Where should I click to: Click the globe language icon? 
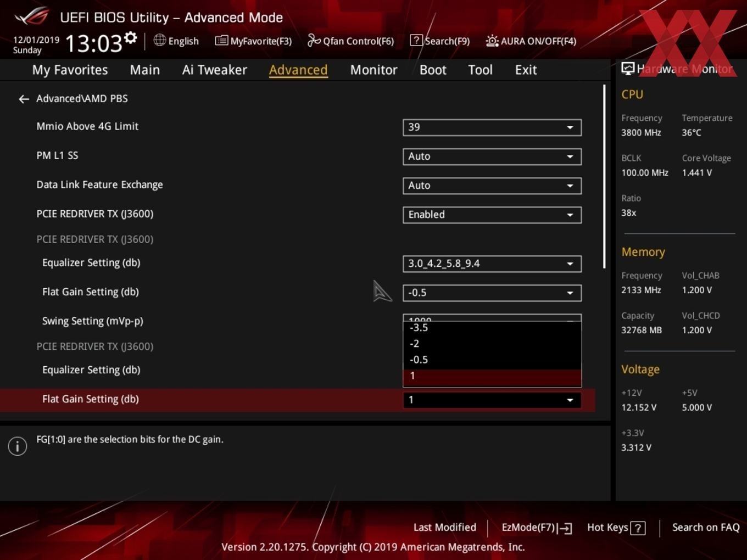pos(159,40)
